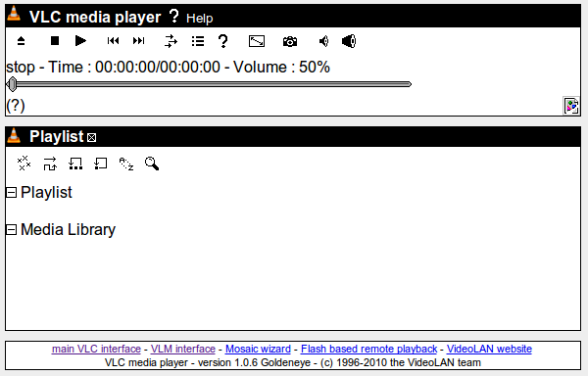Hide the Playlist panel with its box icon
Viewport: 588px width, 376px height.
pyautogui.click(x=91, y=138)
